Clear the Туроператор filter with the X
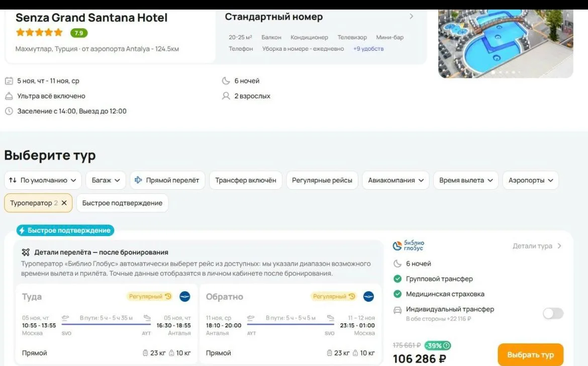The image size is (588, 366). 64,203
